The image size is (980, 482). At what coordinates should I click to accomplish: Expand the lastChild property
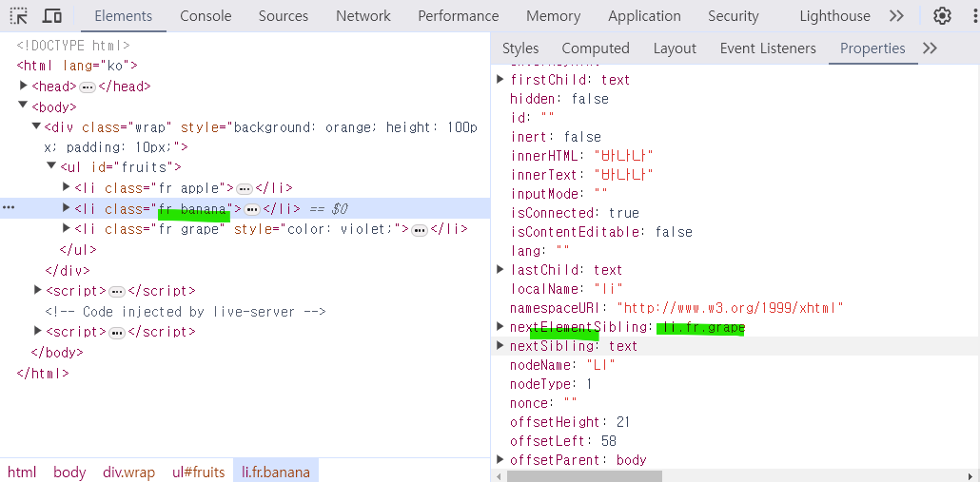(x=500, y=270)
